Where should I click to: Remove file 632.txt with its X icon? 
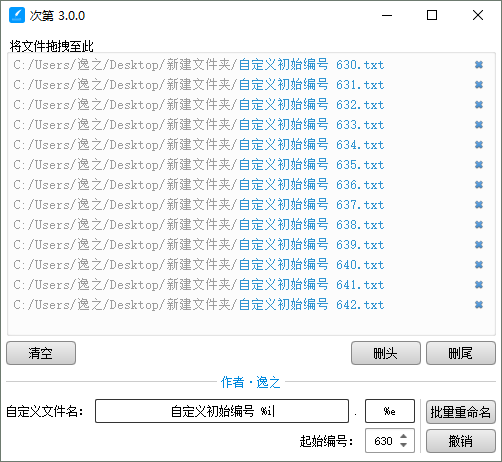pyautogui.click(x=479, y=105)
